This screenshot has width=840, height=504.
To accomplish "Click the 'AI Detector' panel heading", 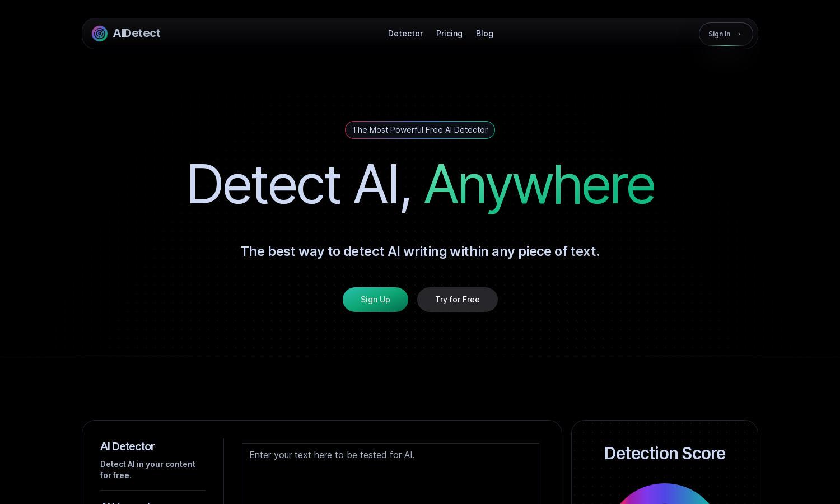I will pos(127,446).
